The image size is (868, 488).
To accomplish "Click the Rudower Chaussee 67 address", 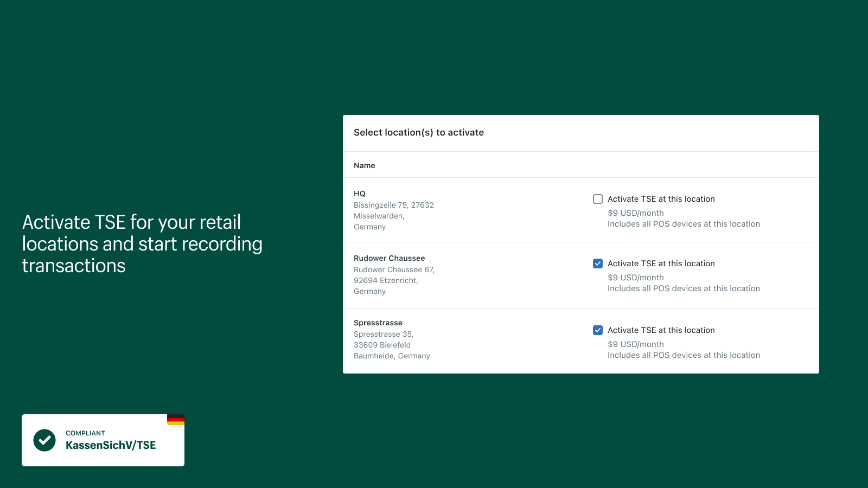I will click(394, 269).
